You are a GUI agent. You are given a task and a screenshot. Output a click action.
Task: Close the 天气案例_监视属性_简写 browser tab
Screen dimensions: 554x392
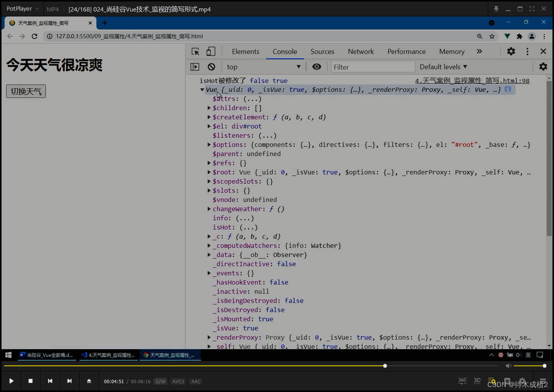90,23
